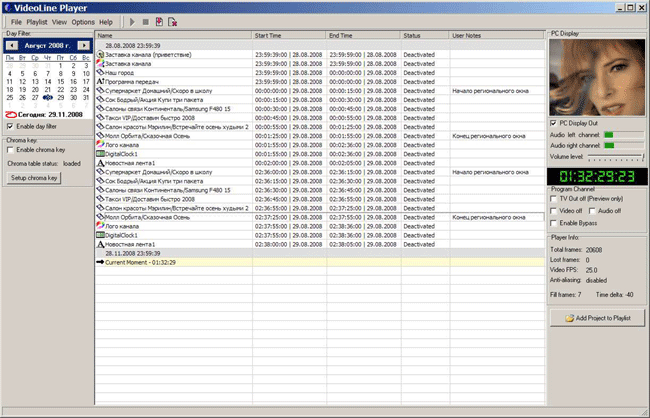Click colorful icon of second Лого канала row
Viewport: 650px width, 418px height.
coord(100,226)
